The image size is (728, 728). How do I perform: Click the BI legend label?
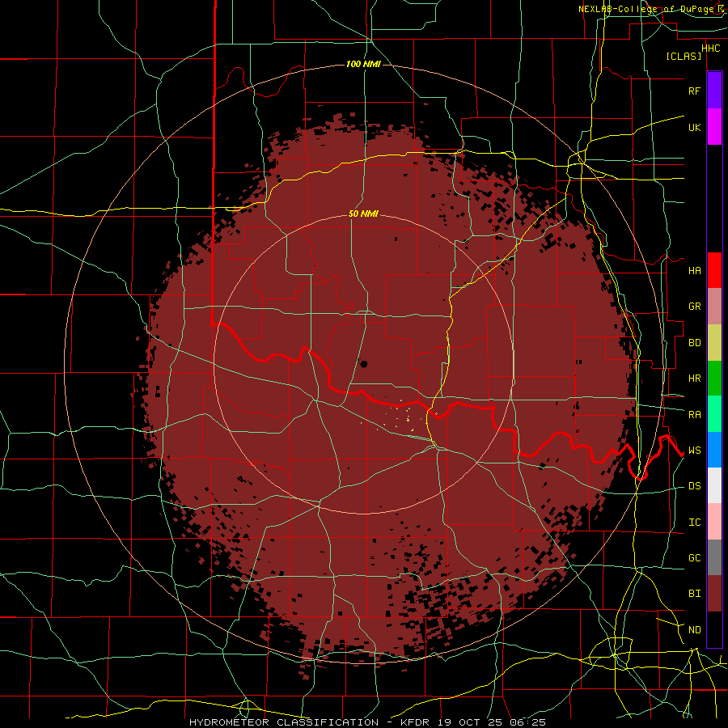click(694, 594)
